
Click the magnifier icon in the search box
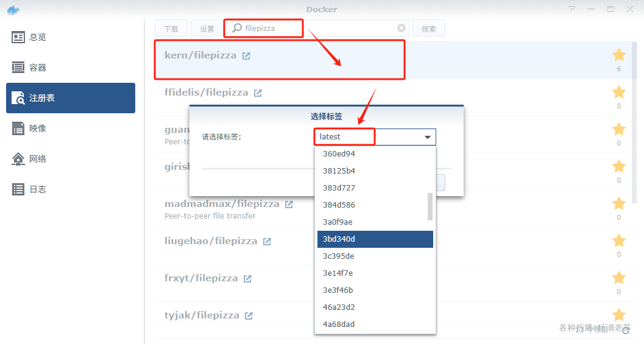click(x=237, y=28)
